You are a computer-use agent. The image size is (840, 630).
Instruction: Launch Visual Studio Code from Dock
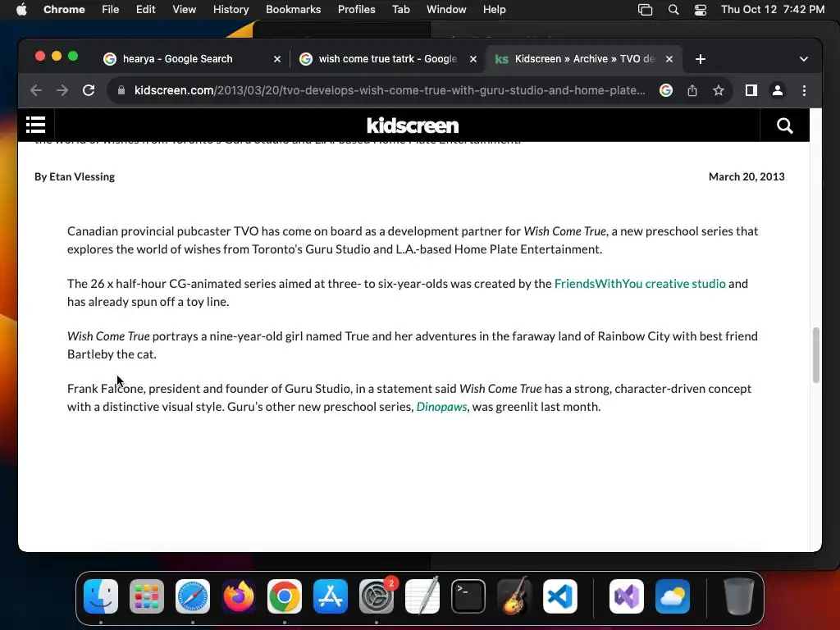(x=559, y=596)
